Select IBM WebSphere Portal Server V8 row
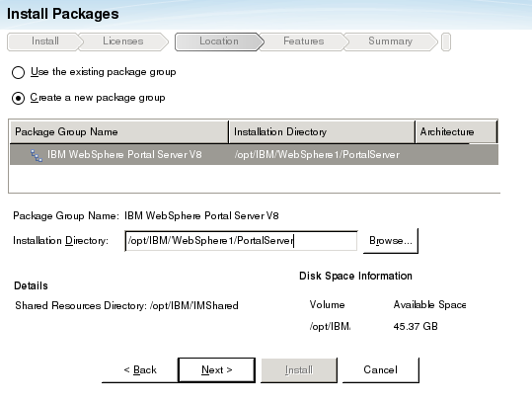Viewport: 532px width, 403px height. [x=254, y=155]
